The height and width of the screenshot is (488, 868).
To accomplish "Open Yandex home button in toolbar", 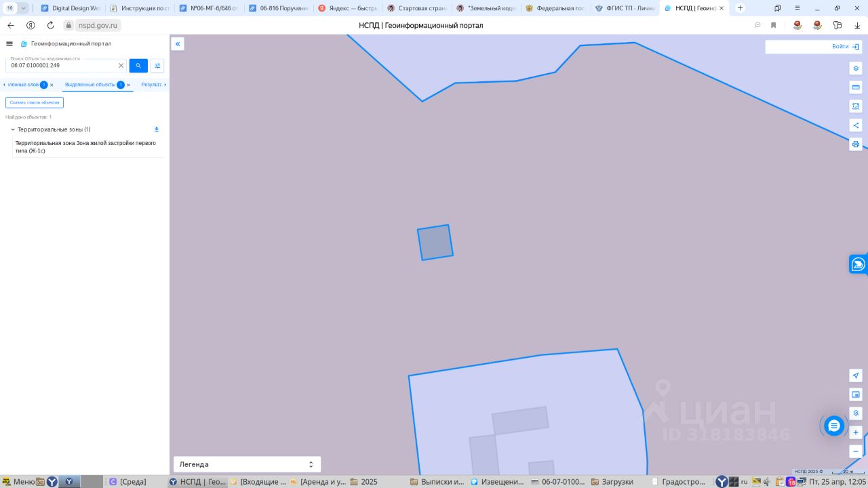I will (31, 25).
